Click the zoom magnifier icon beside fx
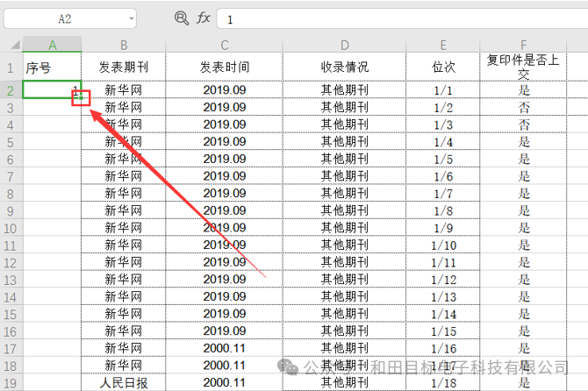This screenshot has height=391, width=588. click(x=182, y=18)
